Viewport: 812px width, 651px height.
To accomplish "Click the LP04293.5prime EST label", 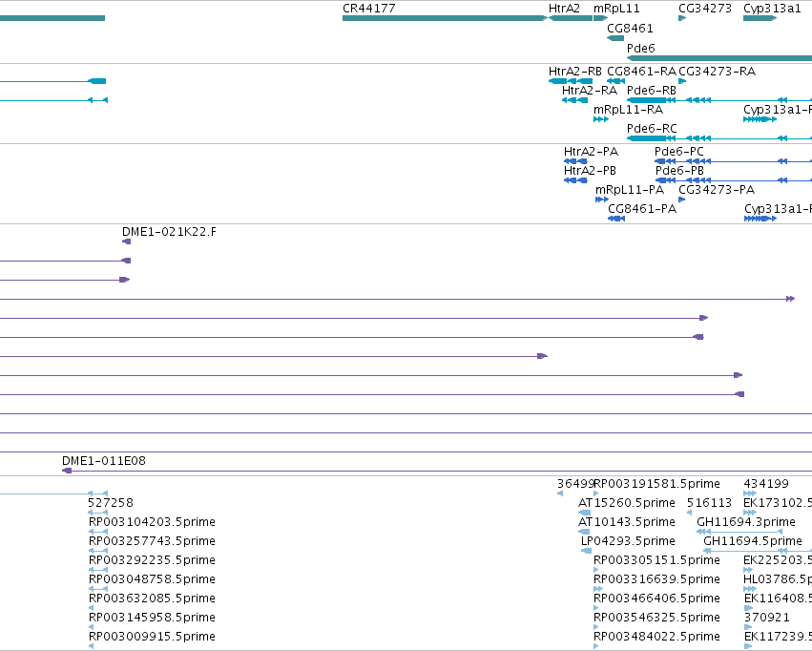I will tap(628, 540).
